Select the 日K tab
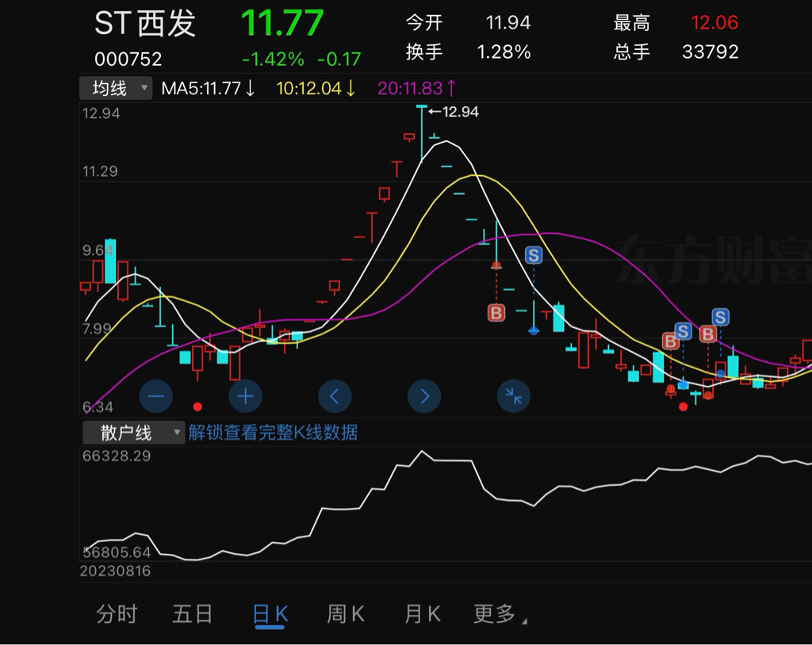This screenshot has height=645, width=812. pyautogui.click(x=270, y=614)
